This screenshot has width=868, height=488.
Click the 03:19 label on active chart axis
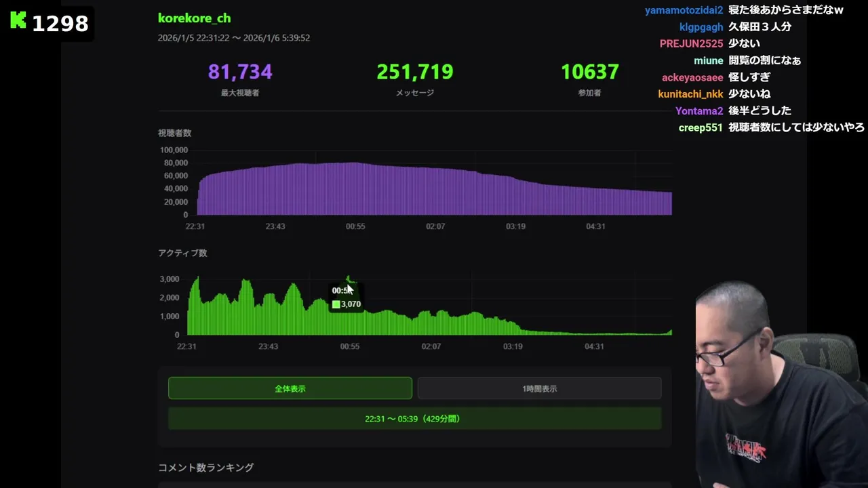tap(513, 346)
